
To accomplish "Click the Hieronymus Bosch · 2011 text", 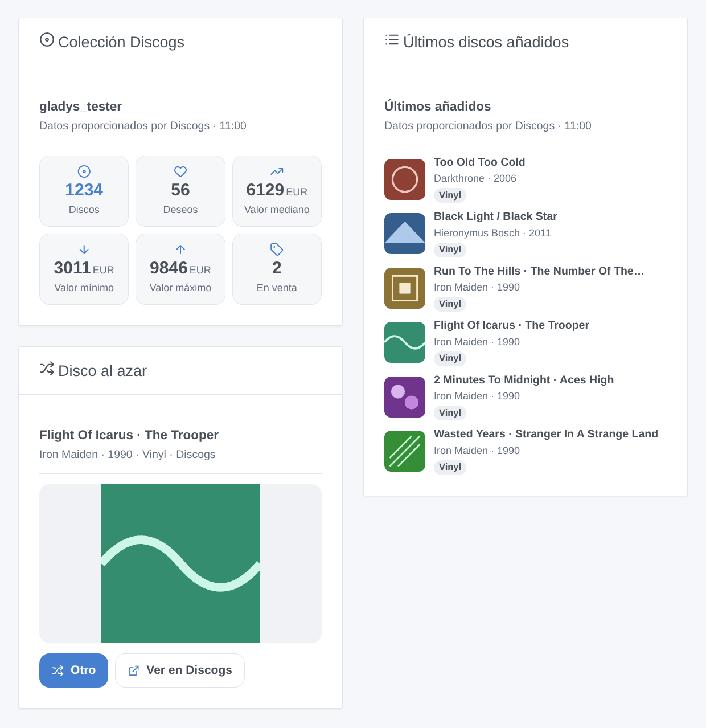I will coord(492,233).
